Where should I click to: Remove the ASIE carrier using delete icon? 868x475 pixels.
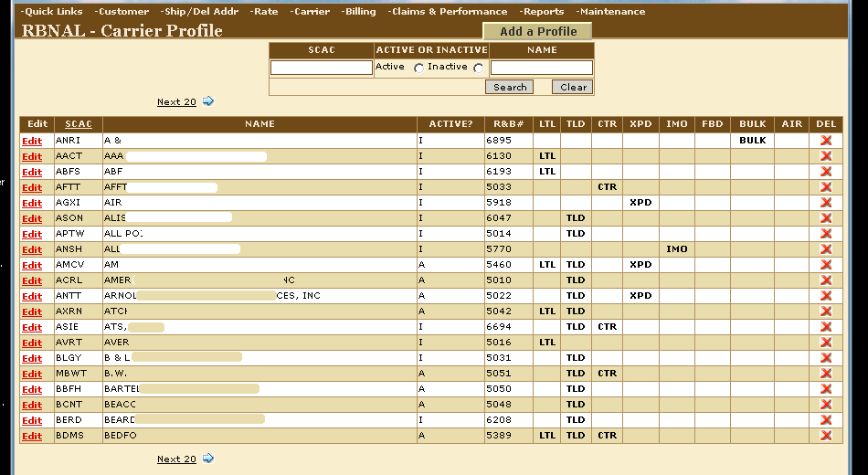[826, 327]
